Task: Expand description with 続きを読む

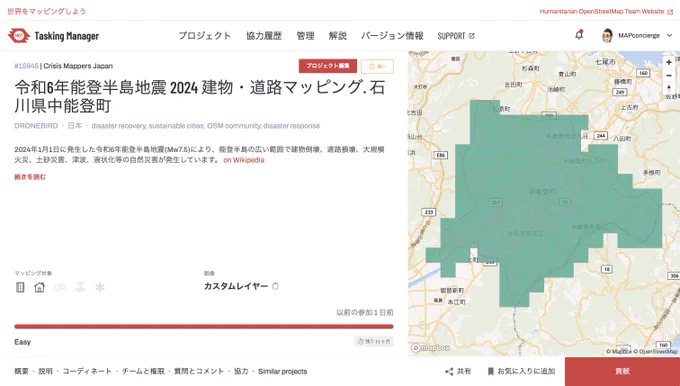Action: (30, 177)
